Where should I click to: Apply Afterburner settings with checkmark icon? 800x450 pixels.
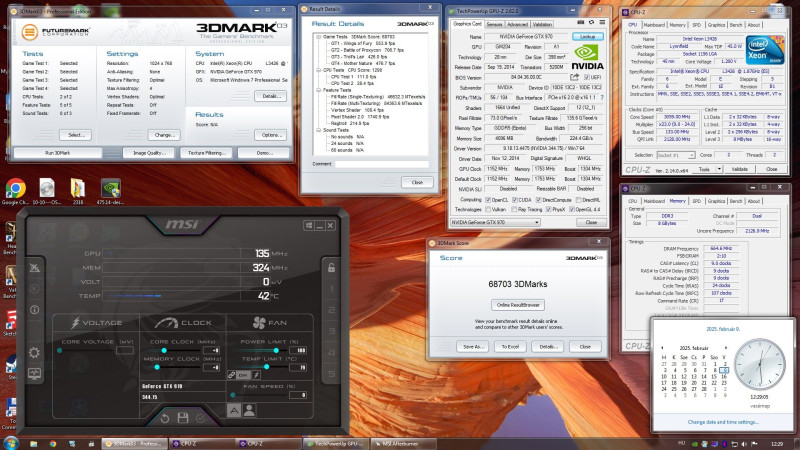coord(201,418)
